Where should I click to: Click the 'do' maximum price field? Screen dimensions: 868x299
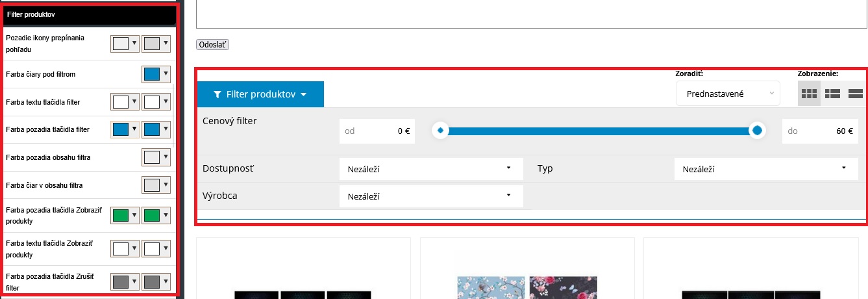coord(821,131)
